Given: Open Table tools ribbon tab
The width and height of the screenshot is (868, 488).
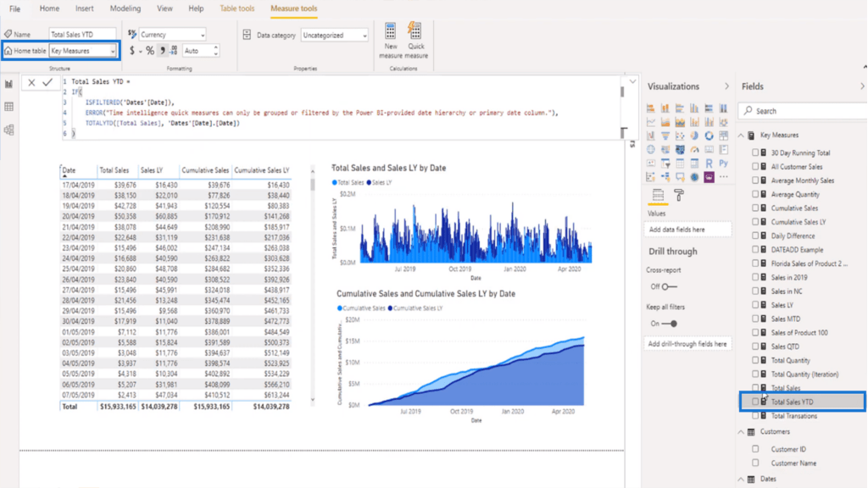Looking at the screenshot, I should [x=237, y=8].
